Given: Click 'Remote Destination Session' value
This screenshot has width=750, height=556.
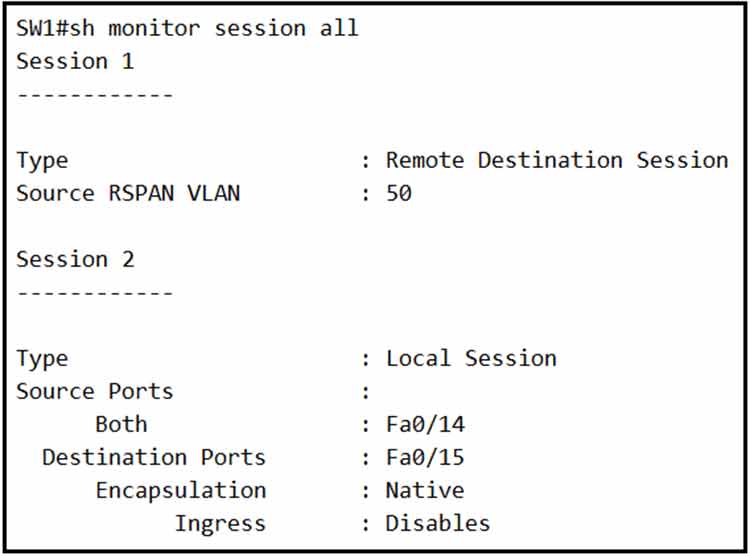Looking at the screenshot, I should (x=557, y=160).
